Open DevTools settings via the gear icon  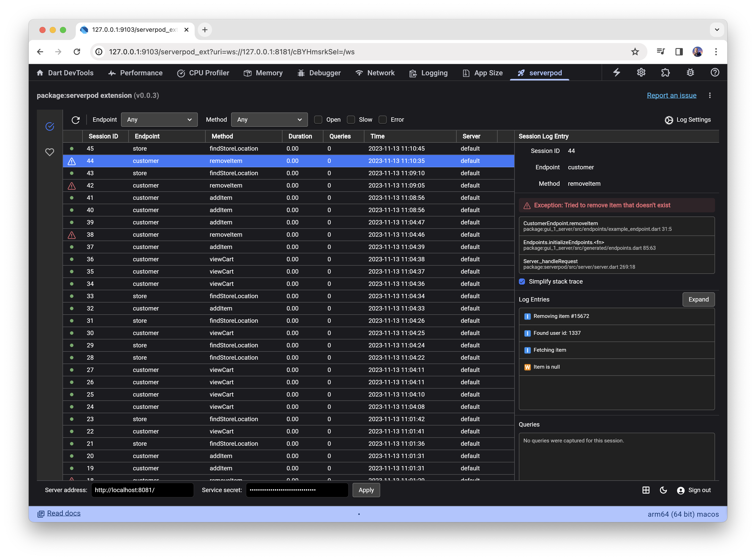pos(641,72)
